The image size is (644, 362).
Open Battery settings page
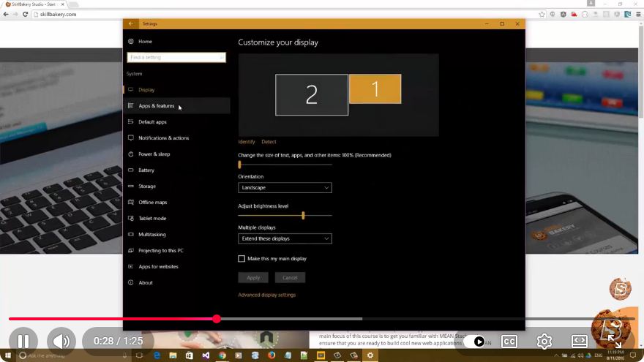coord(176,170)
